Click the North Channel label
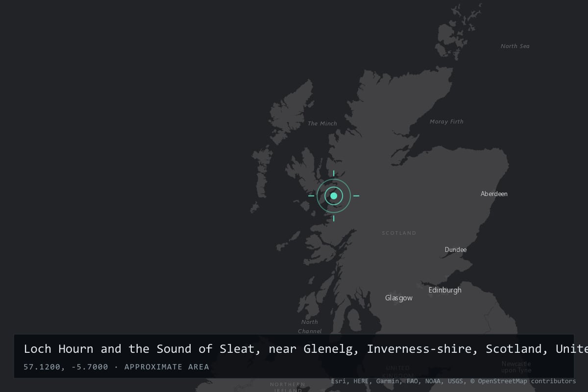588x392 pixels. click(310, 326)
